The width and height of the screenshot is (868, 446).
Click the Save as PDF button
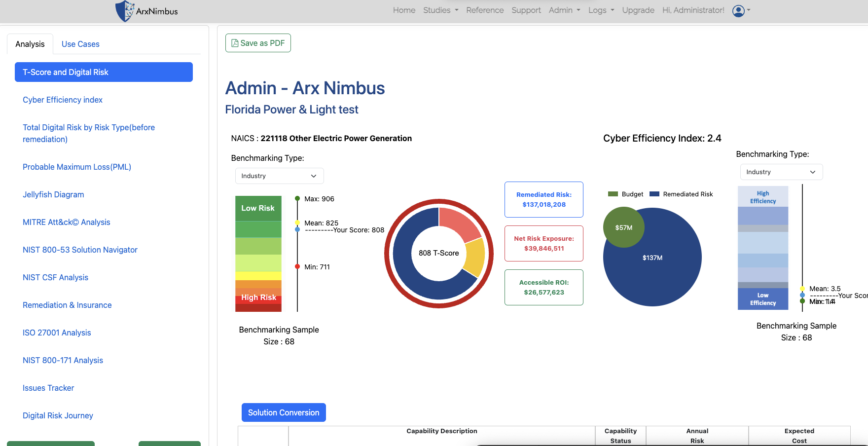coord(258,43)
